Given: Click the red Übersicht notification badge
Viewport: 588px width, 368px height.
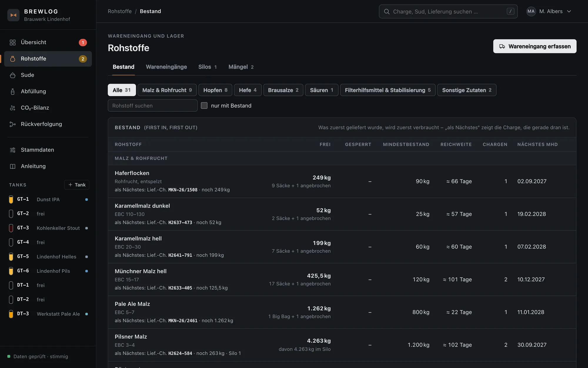Looking at the screenshot, I should (83, 42).
